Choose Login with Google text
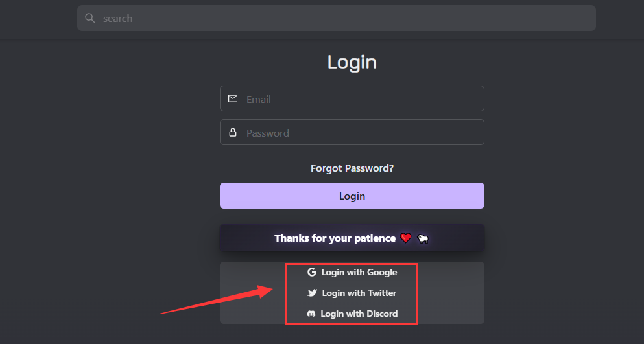644x344 pixels. pos(359,272)
